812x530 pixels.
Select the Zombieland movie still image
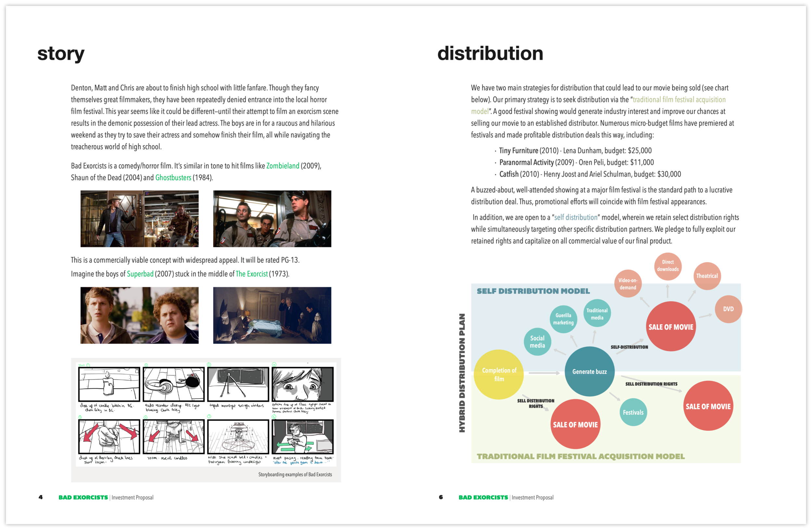(139, 219)
